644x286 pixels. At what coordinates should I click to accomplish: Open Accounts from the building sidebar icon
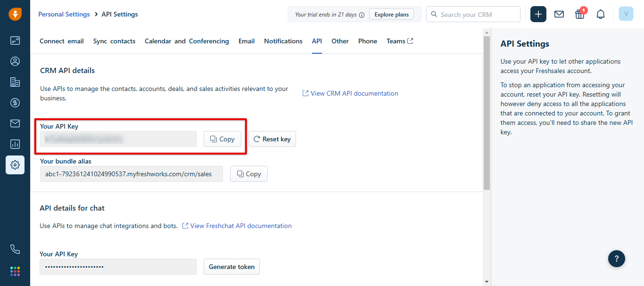tap(15, 82)
